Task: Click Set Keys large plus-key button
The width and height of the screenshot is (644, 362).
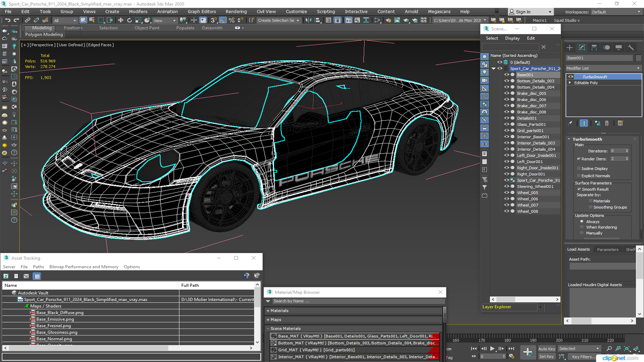Action: [528, 352]
